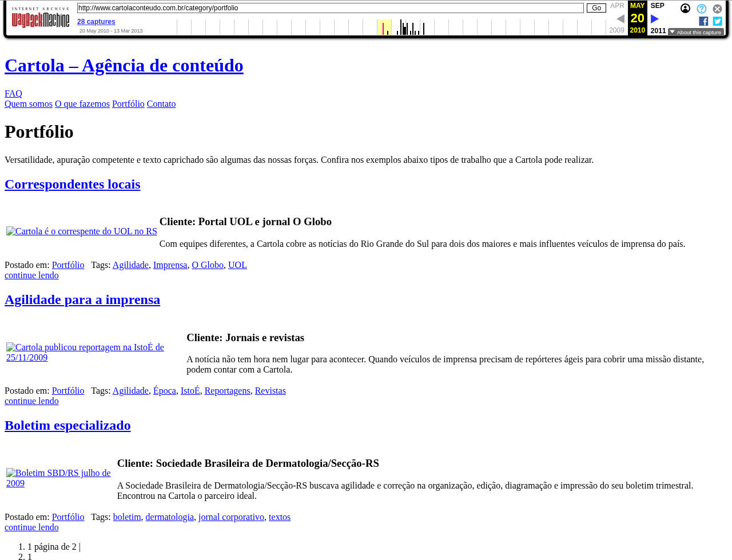Click the Go button
Screen dimensions: 732x560
[x=596, y=8]
